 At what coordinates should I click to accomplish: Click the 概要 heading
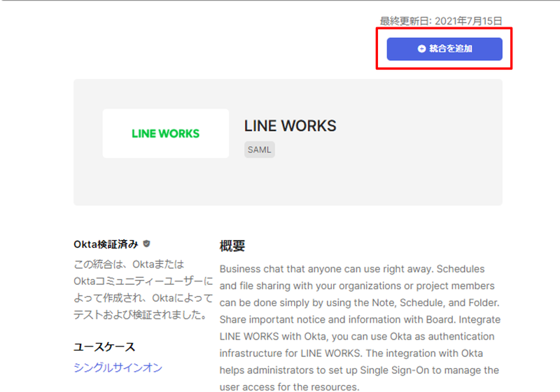pyautogui.click(x=232, y=246)
